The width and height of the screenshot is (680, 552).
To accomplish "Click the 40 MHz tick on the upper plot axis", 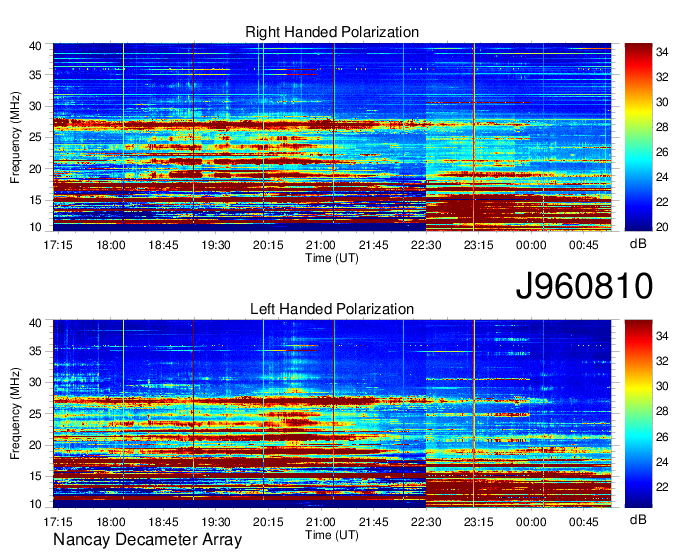I will (35, 46).
